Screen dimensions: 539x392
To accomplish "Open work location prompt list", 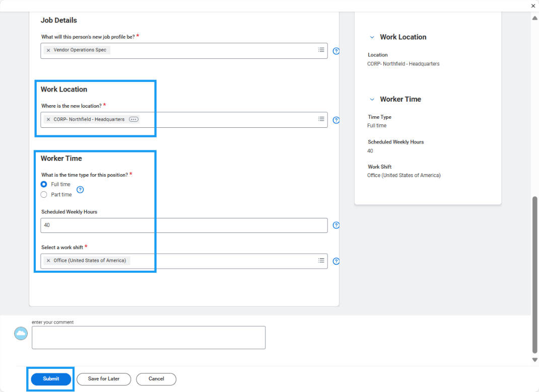I will (x=321, y=119).
